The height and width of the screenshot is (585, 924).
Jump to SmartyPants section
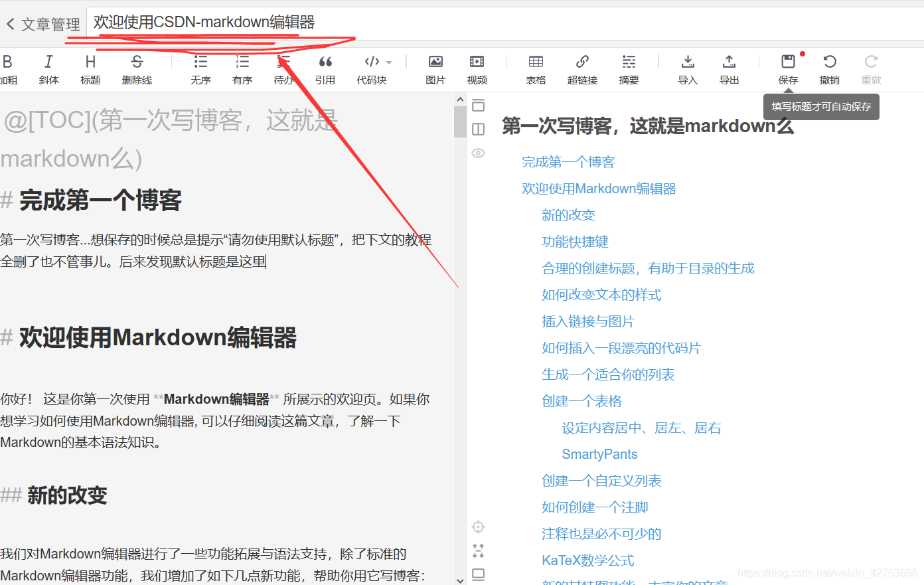point(599,454)
